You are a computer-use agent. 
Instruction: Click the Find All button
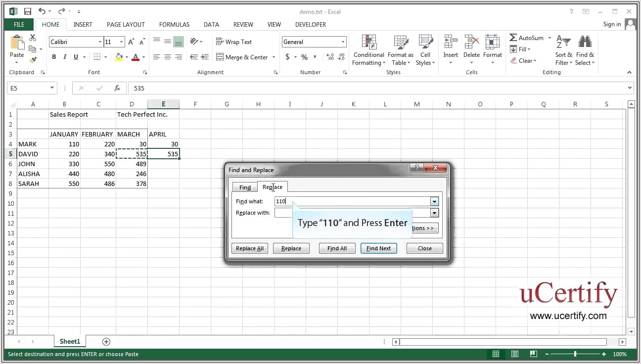point(337,248)
